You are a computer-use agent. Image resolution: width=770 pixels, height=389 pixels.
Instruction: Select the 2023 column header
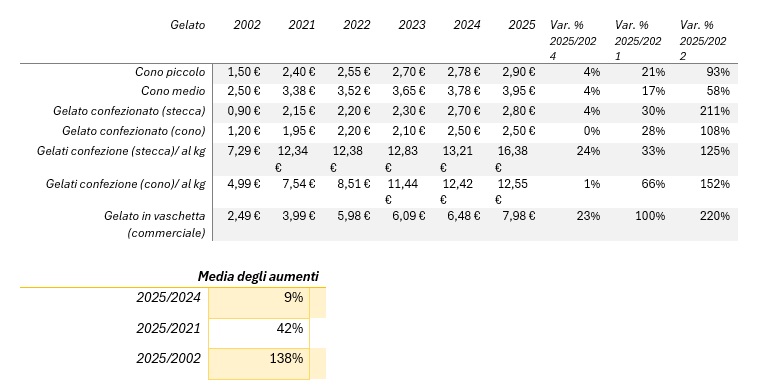tap(412, 25)
